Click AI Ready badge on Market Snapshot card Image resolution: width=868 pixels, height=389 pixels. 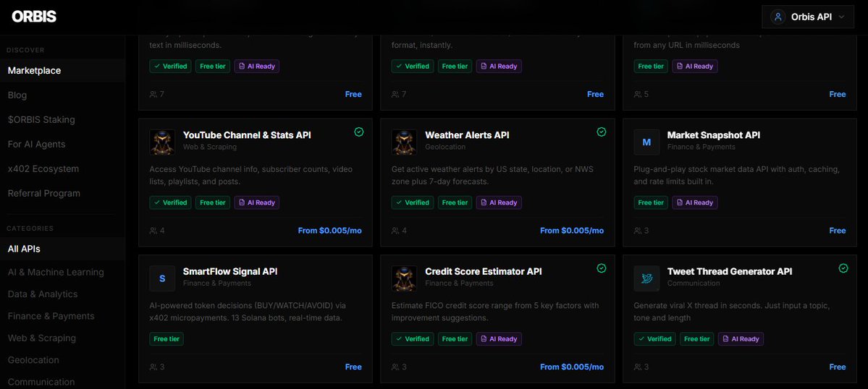tap(695, 202)
